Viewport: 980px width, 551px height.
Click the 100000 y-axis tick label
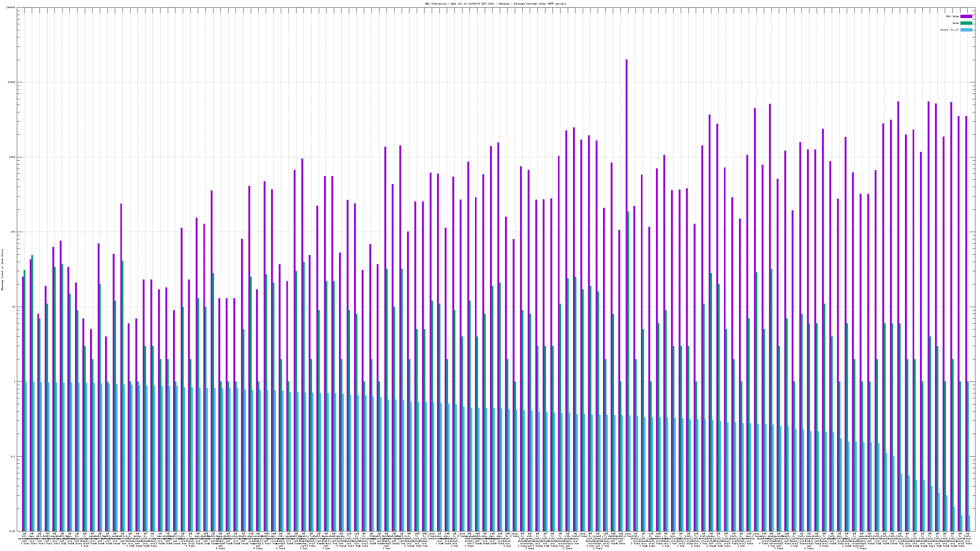11,8
